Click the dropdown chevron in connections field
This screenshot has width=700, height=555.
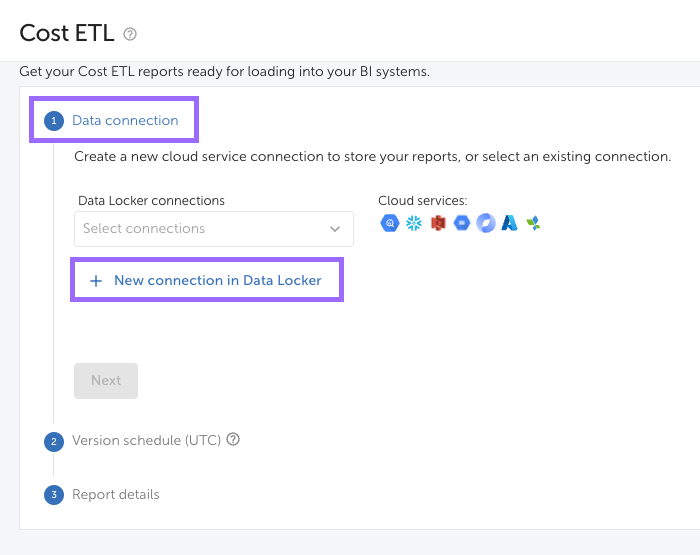point(335,229)
